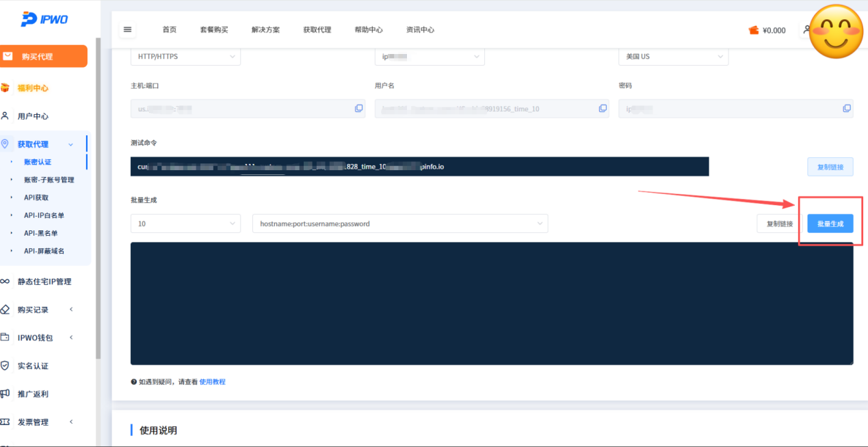
Task: Open 解决方案 in top navigation
Action: click(265, 30)
